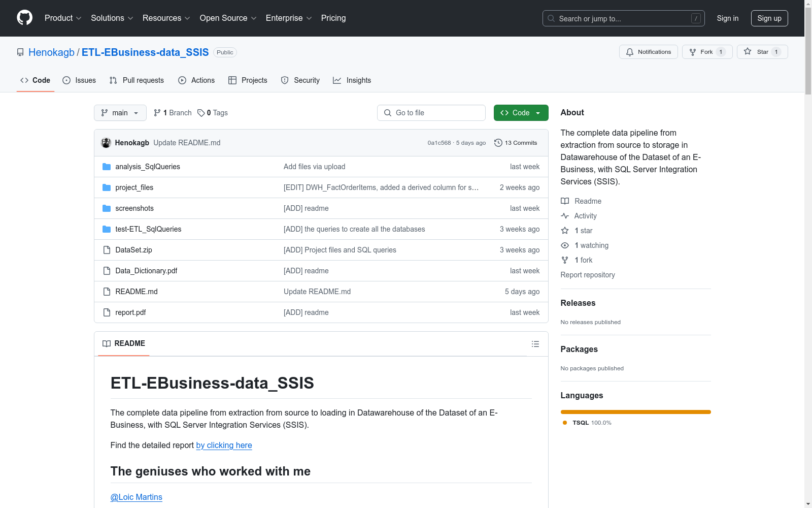Click the TSQL language bar
The width and height of the screenshot is (812, 508).
635,412
